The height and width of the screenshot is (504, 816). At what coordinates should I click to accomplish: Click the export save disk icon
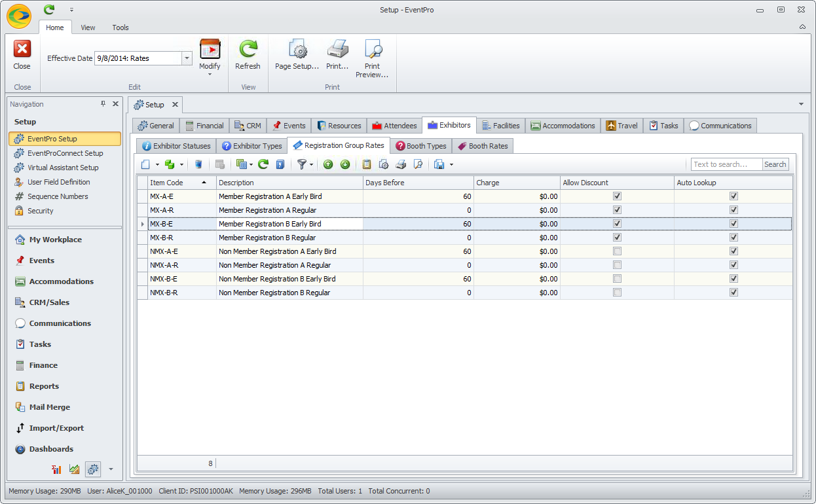(439, 164)
